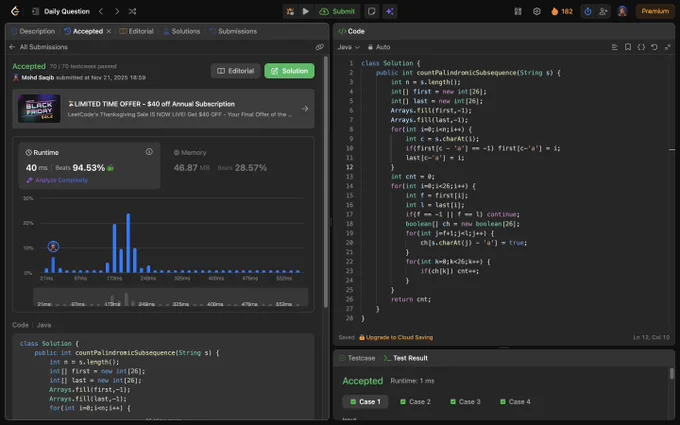Copy the submission link icon
The height and width of the screenshot is (425, 680).
[320, 47]
